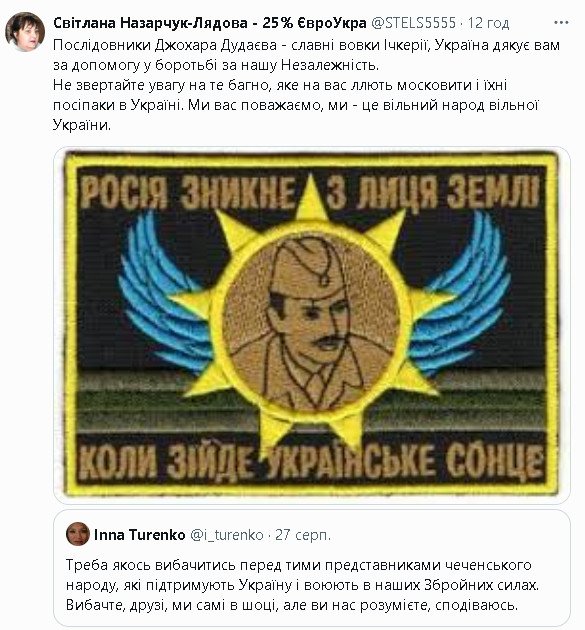
Task: Open the three-dot more options menu
Action: (x=561, y=22)
